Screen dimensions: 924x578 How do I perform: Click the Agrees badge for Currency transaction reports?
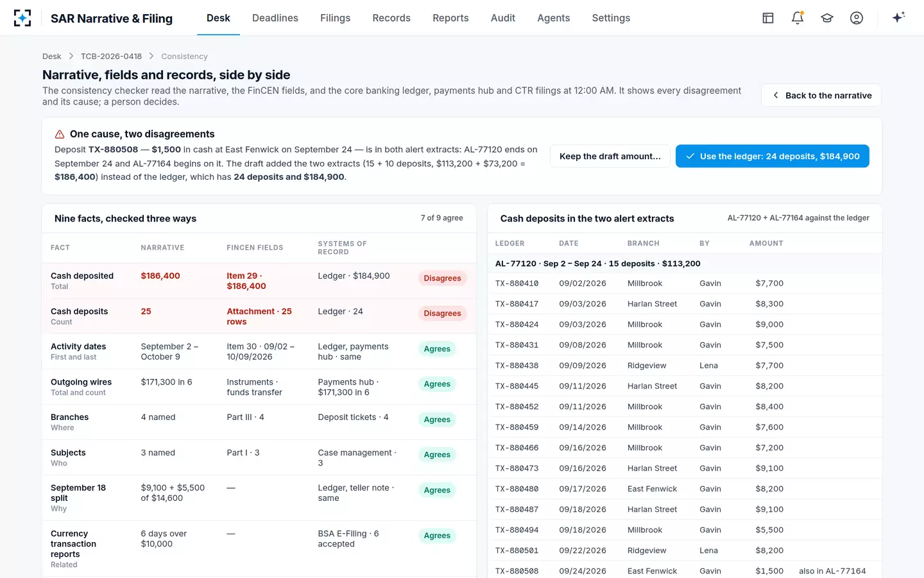[x=437, y=536]
